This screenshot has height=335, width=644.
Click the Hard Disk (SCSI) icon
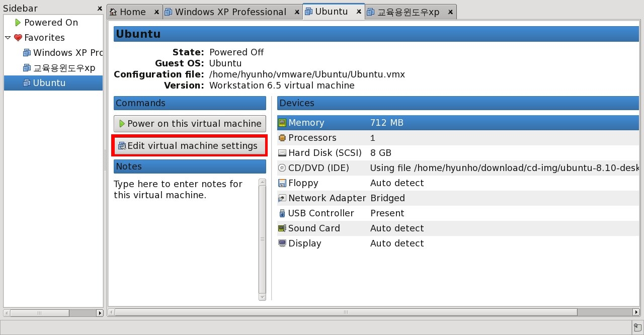point(282,153)
